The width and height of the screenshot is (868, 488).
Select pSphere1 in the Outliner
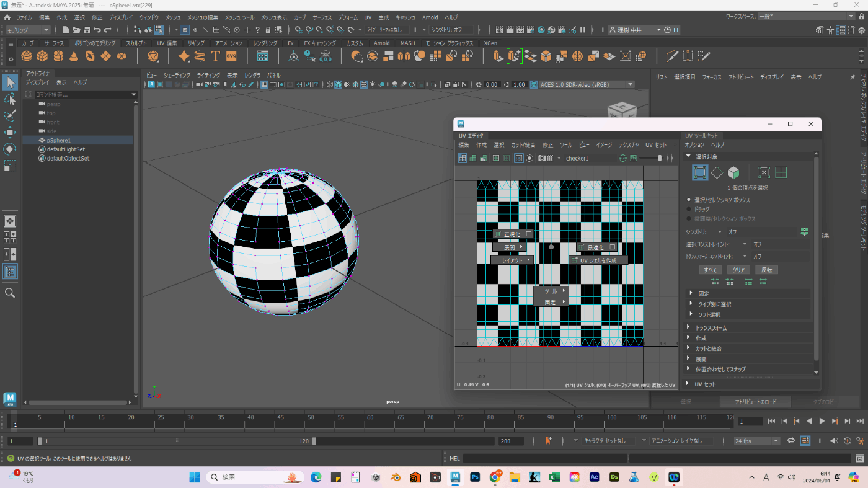tap(77, 140)
